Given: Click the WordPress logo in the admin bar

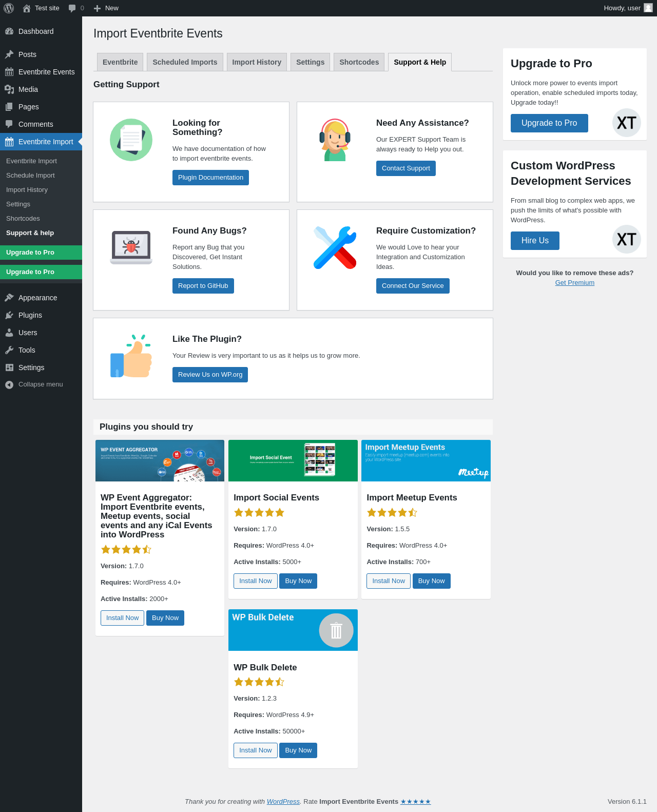Looking at the screenshot, I should 9,8.
